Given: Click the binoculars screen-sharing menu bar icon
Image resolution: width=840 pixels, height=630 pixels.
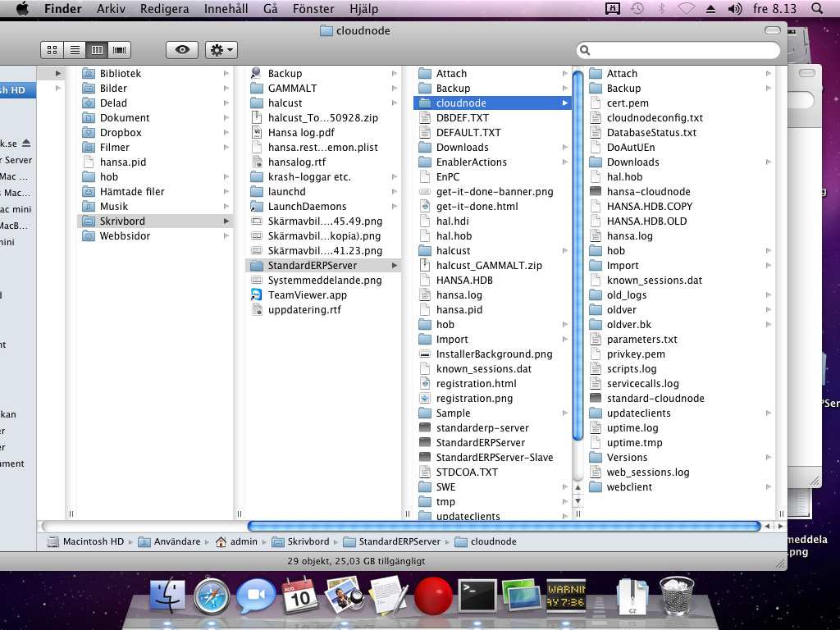Looking at the screenshot, I should coord(612,8).
